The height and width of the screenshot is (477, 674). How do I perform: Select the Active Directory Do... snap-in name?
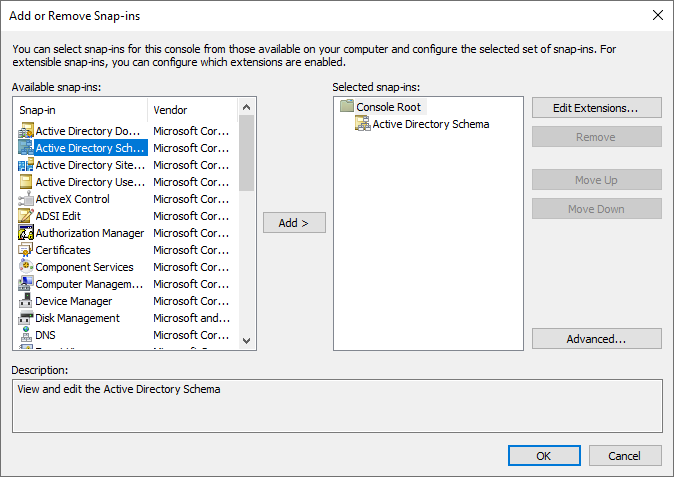tap(88, 131)
